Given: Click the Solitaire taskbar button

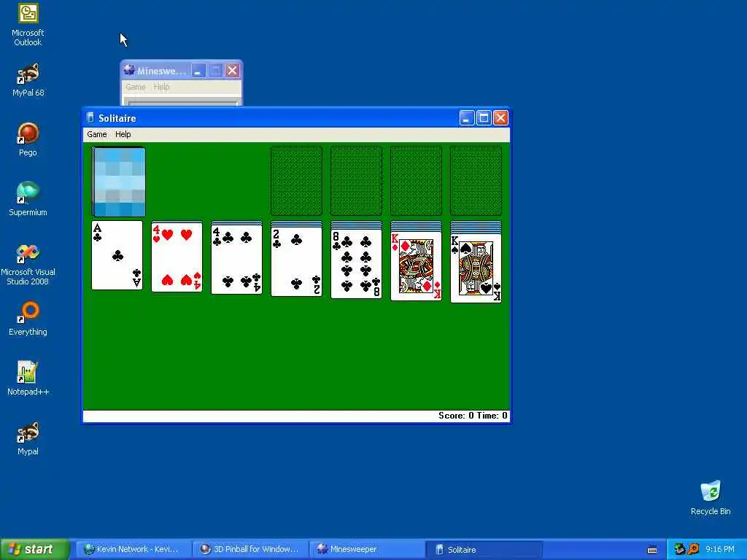Looking at the screenshot, I should (x=484, y=550).
